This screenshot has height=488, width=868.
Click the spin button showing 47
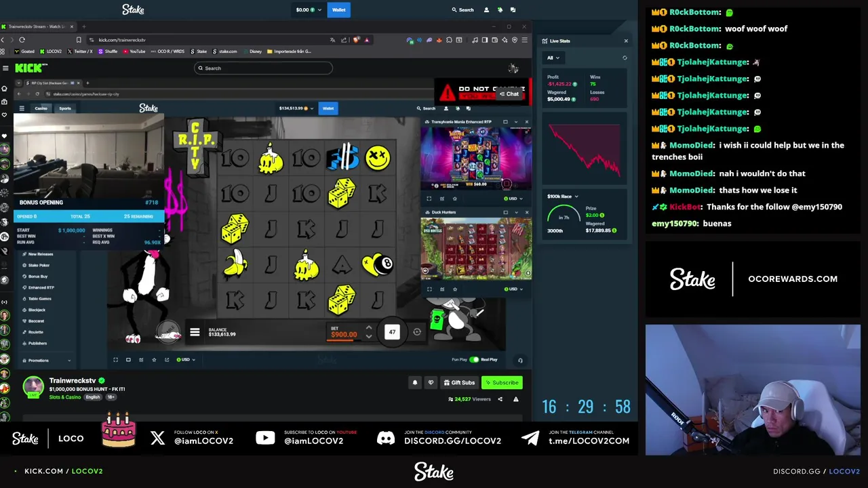pyautogui.click(x=392, y=332)
